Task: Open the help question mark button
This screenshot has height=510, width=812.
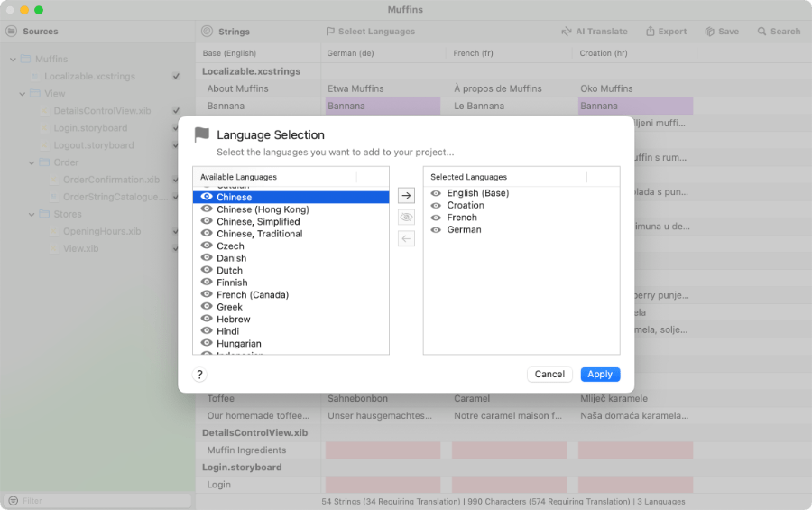Action: coord(200,375)
